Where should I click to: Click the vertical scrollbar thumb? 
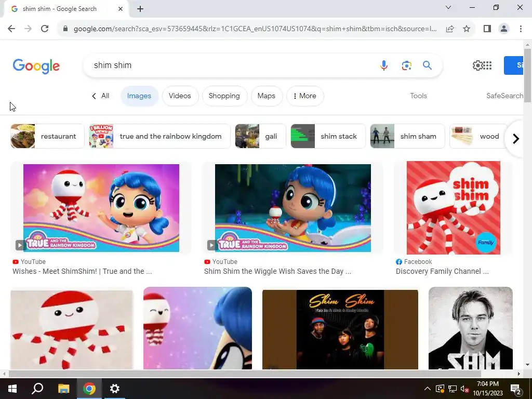[527, 75]
